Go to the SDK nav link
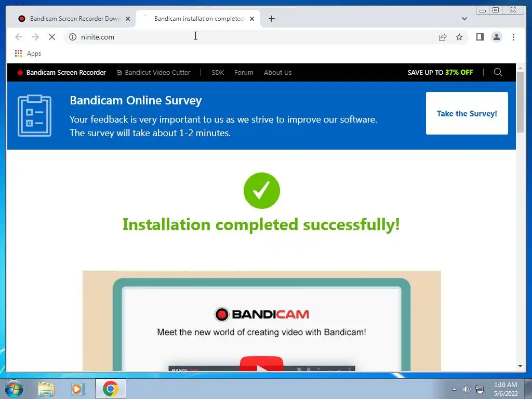 pyautogui.click(x=218, y=73)
